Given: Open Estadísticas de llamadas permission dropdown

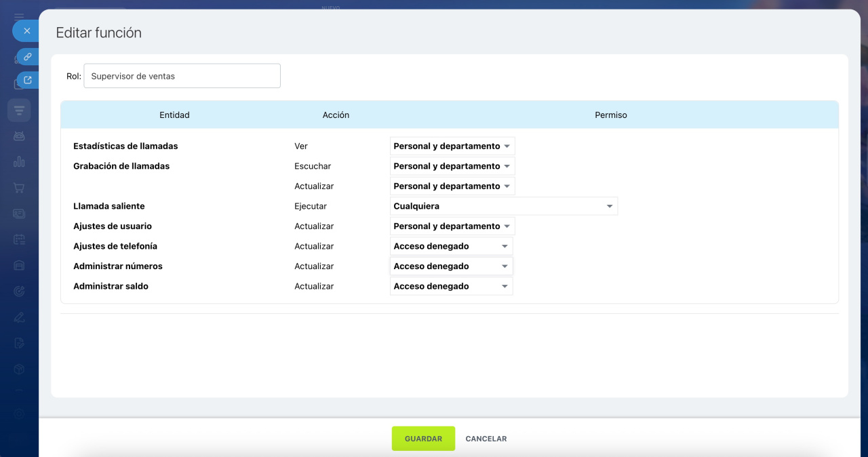Looking at the screenshot, I should pyautogui.click(x=452, y=146).
